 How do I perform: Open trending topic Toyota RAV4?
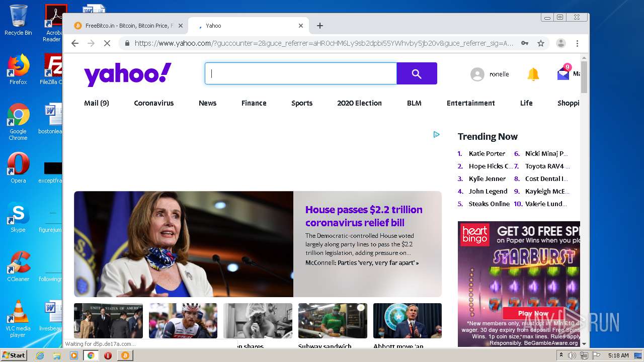click(x=547, y=166)
